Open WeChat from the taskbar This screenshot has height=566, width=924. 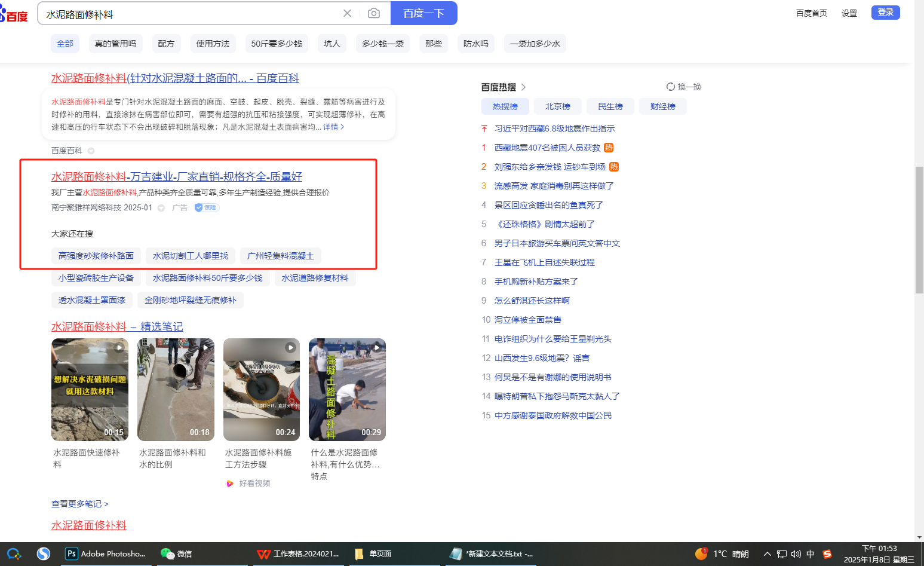click(176, 553)
